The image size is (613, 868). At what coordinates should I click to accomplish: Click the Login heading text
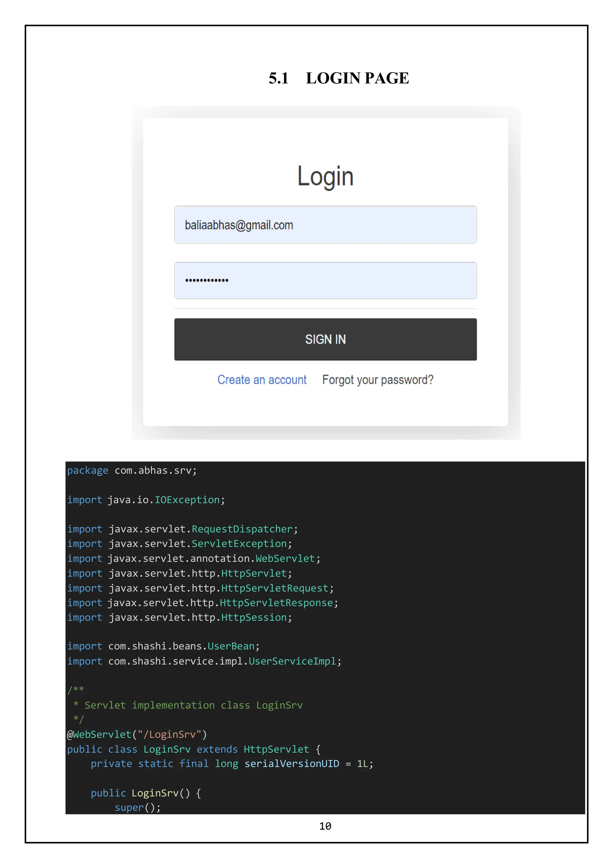coord(325,176)
